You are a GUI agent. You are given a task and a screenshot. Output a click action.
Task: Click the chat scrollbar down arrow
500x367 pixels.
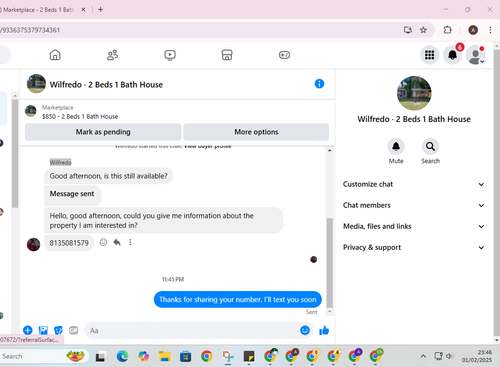(329, 312)
